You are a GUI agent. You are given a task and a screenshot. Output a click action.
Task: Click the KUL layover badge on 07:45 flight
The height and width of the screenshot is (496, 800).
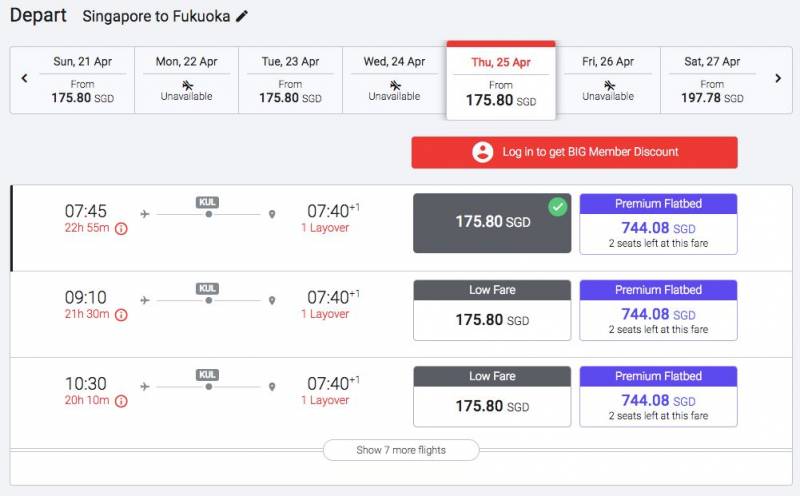point(208,202)
